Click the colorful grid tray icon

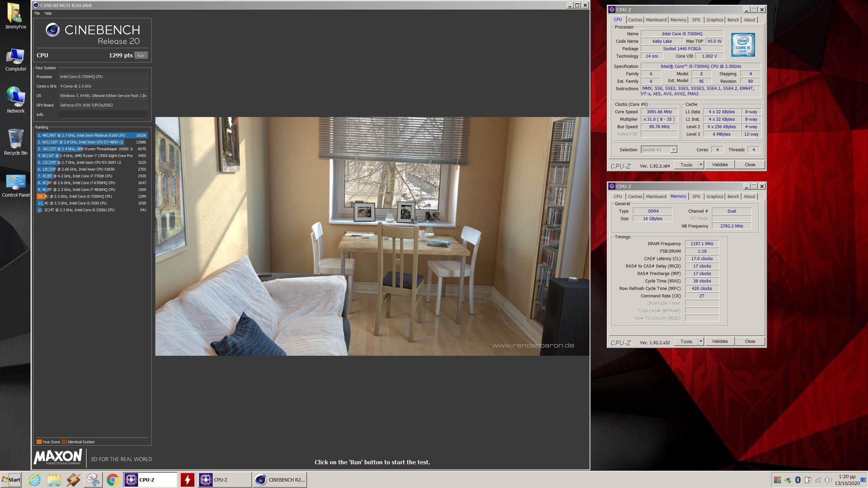(777, 480)
